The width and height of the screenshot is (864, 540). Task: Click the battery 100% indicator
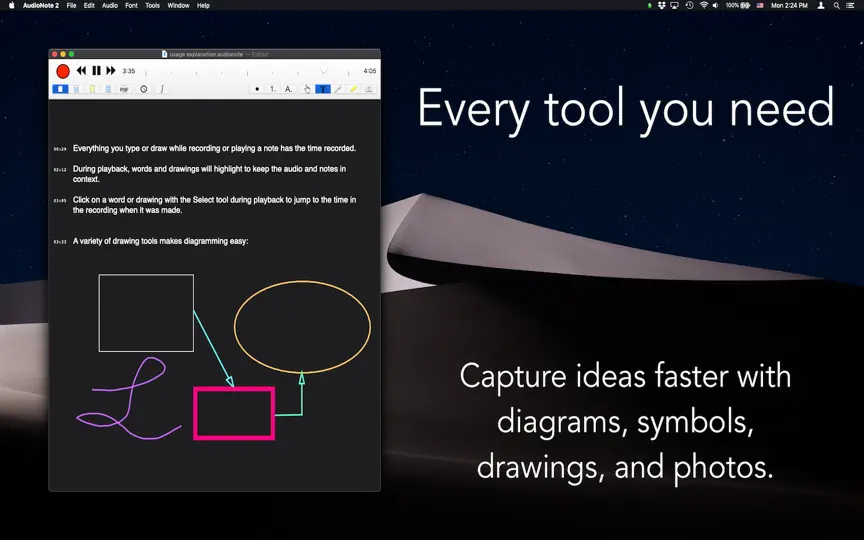pyautogui.click(x=738, y=6)
